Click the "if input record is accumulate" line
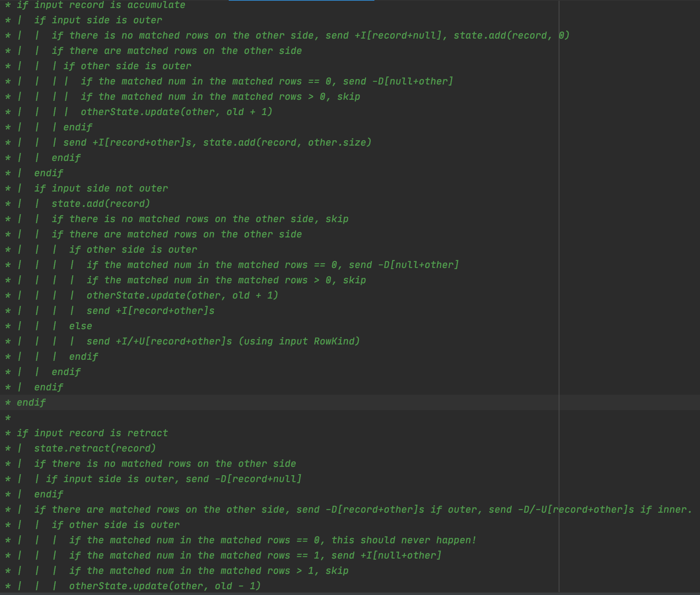This screenshot has height=595, width=700. tap(101, 5)
